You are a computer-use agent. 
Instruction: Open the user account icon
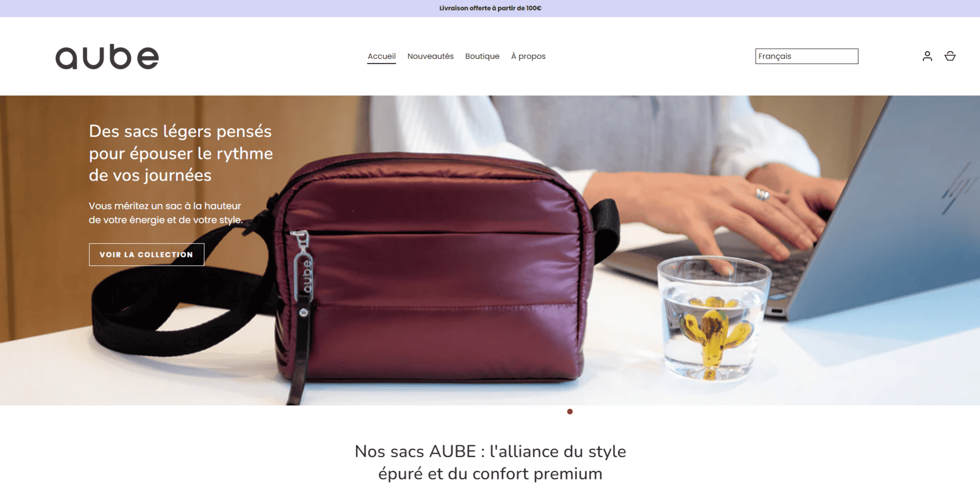pos(927,56)
